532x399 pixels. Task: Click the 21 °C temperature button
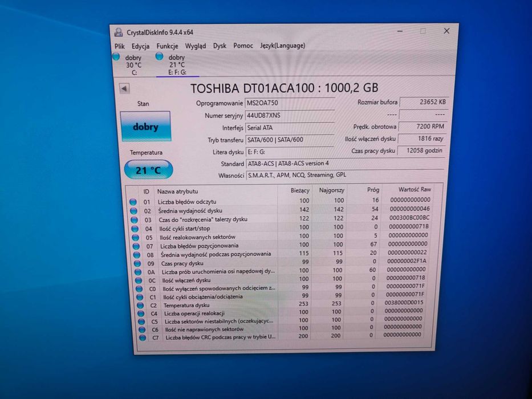click(148, 170)
